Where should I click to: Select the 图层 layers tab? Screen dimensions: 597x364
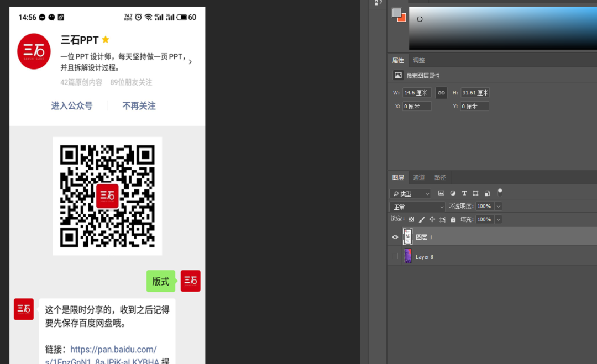(398, 177)
